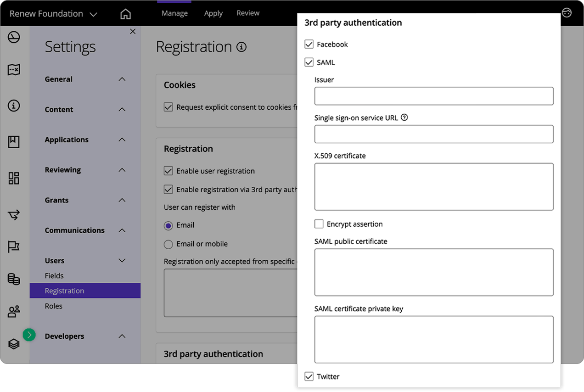
Task: Click the Issuer input field
Action: click(433, 96)
